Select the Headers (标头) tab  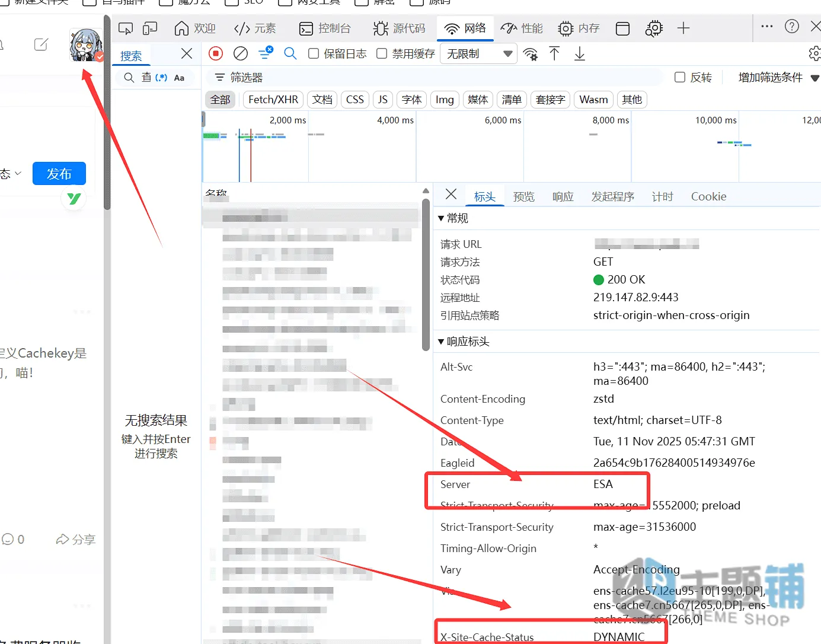pos(484,197)
